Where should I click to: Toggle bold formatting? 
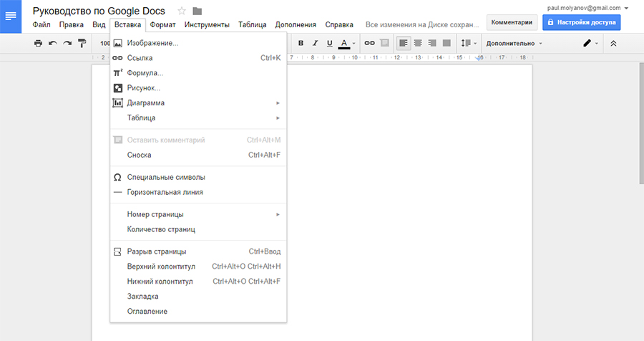(301, 43)
